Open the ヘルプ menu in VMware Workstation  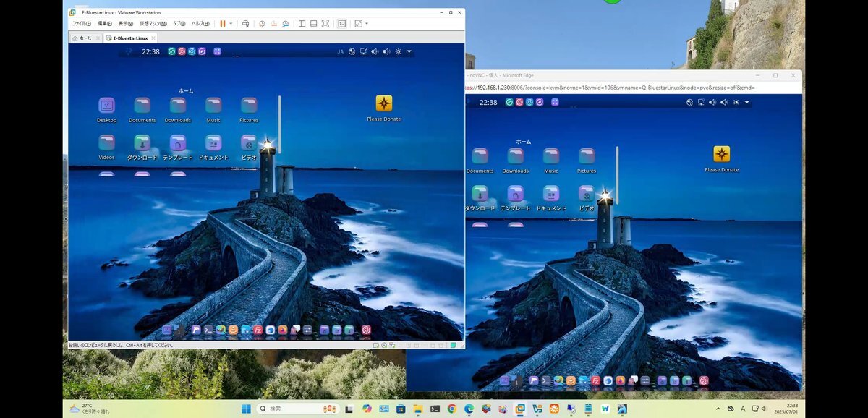click(x=200, y=24)
